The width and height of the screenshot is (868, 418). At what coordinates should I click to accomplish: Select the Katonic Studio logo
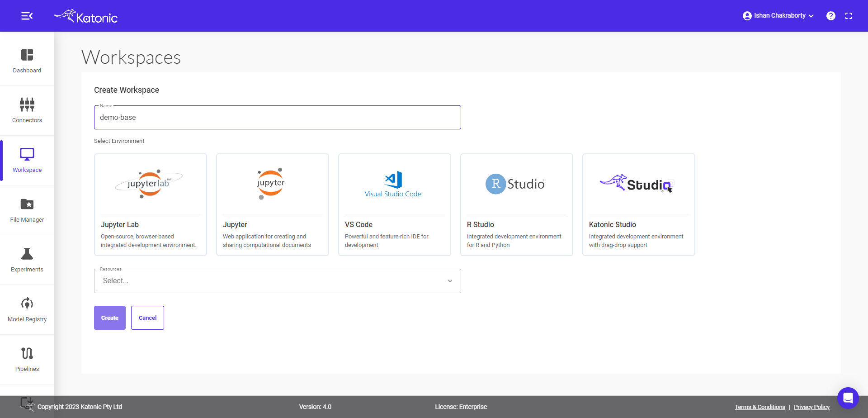(x=637, y=184)
